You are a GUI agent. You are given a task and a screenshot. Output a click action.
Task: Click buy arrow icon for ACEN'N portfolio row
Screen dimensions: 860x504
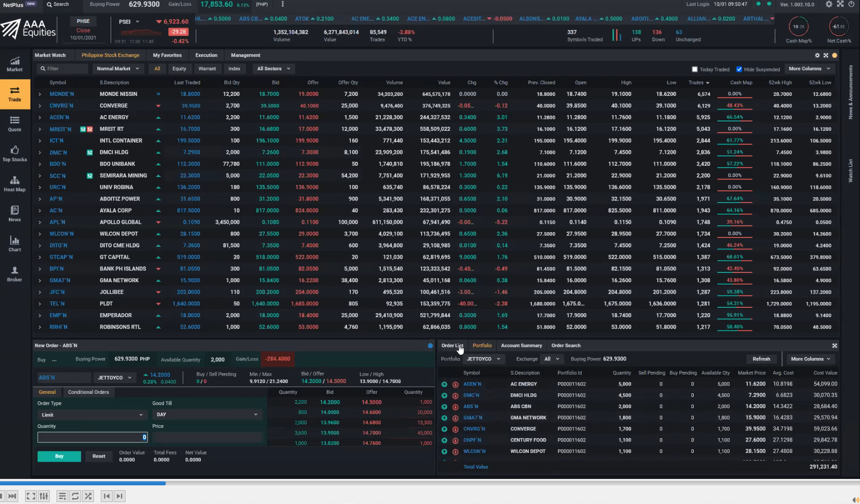[444, 384]
